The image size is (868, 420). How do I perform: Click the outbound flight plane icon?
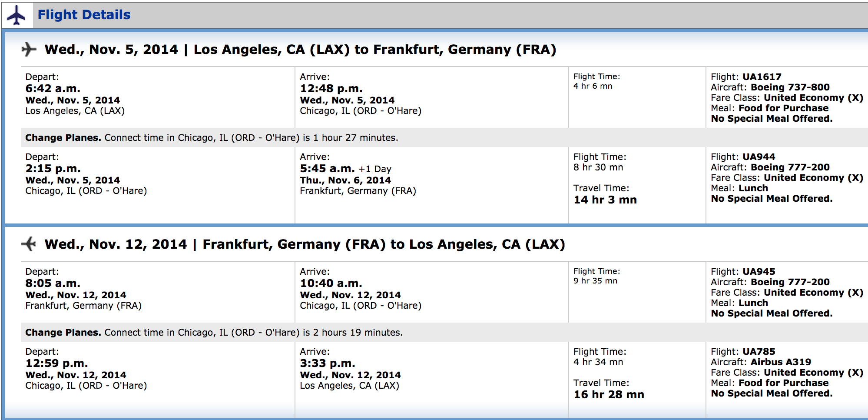click(x=29, y=49)
